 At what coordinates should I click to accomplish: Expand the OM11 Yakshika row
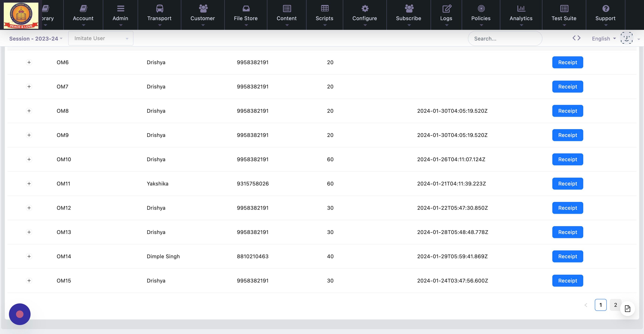(x=29, y=184)
